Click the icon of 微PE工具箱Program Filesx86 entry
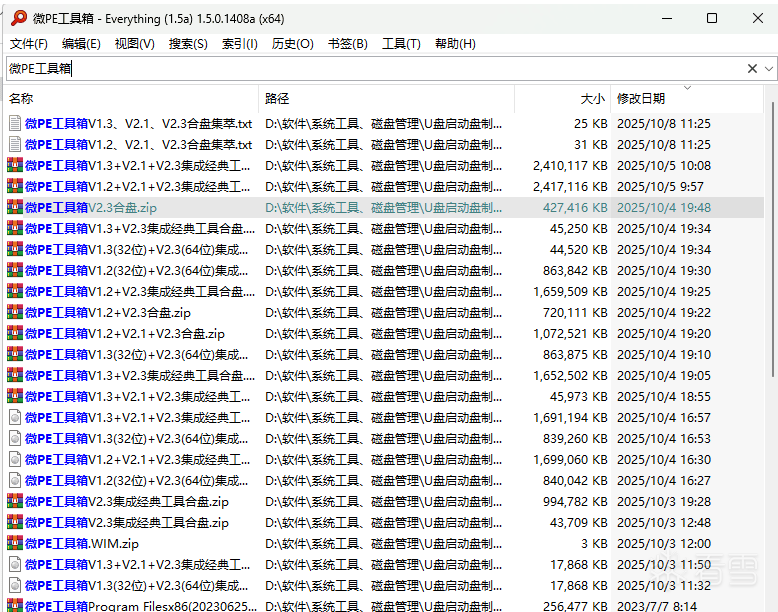778x612 pixels. click(x=15, y=606)
